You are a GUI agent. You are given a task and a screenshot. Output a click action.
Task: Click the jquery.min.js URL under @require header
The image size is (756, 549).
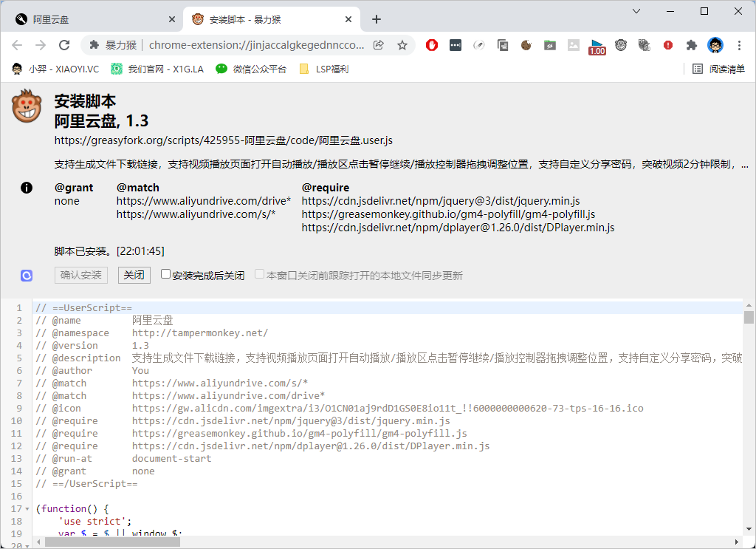441,201
